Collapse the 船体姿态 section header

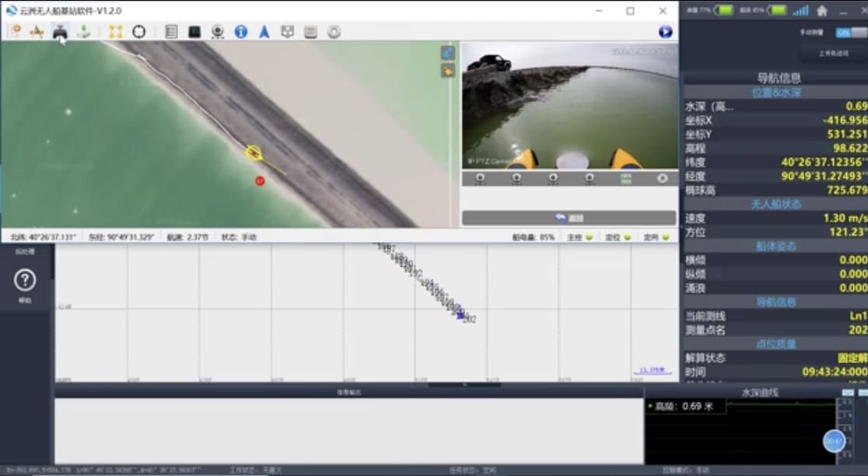coord(776,247)
